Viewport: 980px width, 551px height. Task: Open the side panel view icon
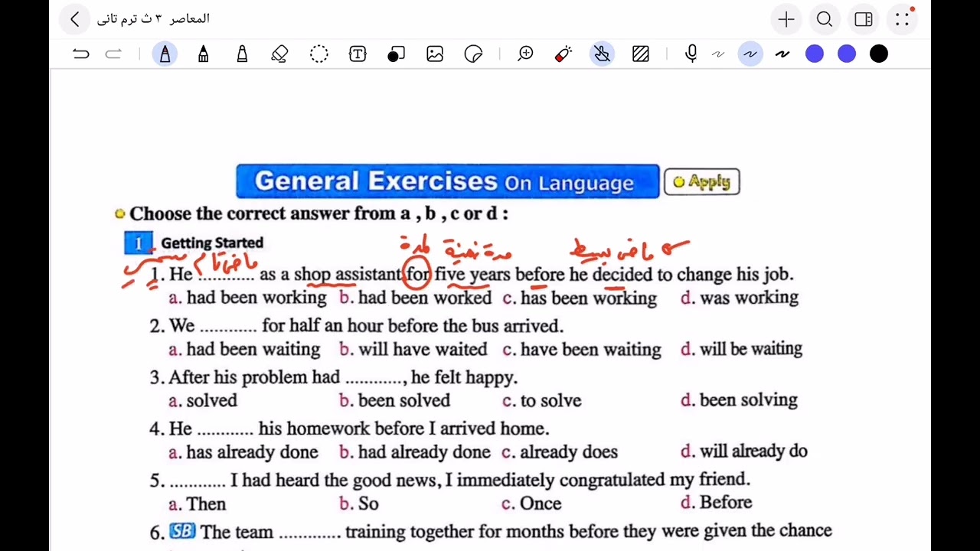click(864, 20)
